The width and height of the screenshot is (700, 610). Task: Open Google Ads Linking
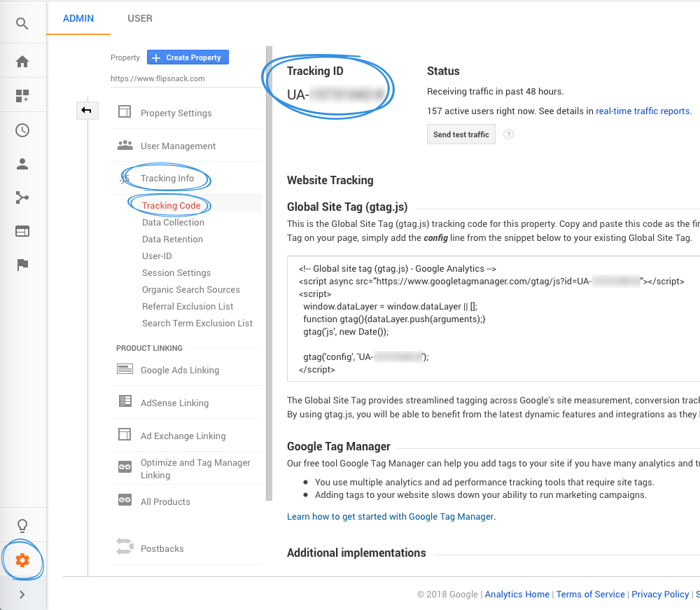tap(180, 370)
